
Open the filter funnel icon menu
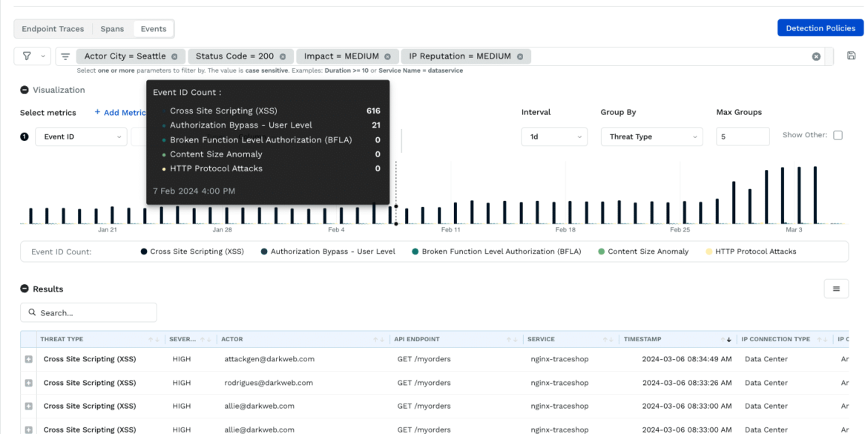coord(32,56)
